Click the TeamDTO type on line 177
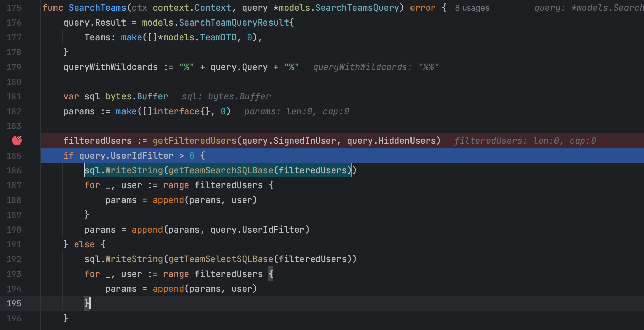Screen dimensions: 644x330 tap(218, 37)
